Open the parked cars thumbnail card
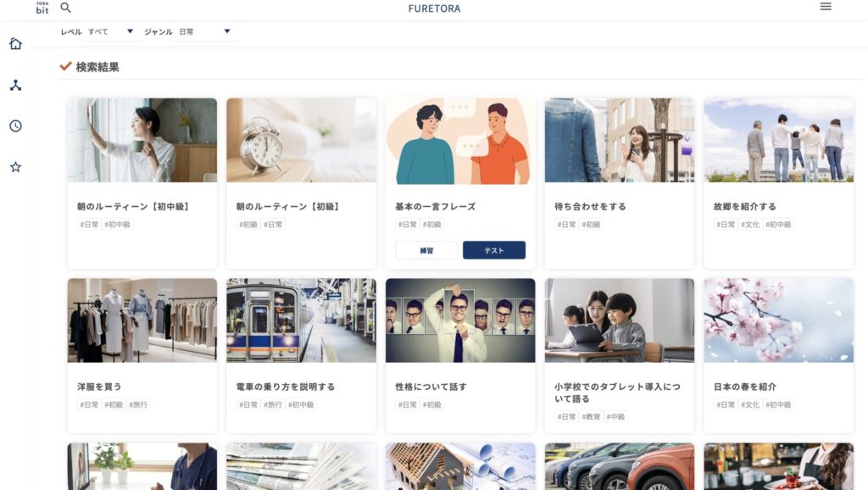The height and width of the screenshot is (490, 868). coord(620,466)
